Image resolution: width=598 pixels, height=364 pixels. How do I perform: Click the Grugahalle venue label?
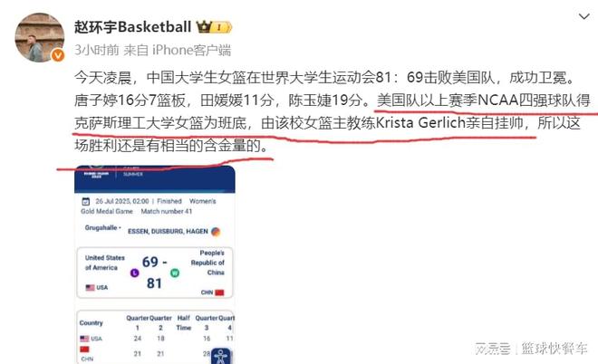point(101,227)
